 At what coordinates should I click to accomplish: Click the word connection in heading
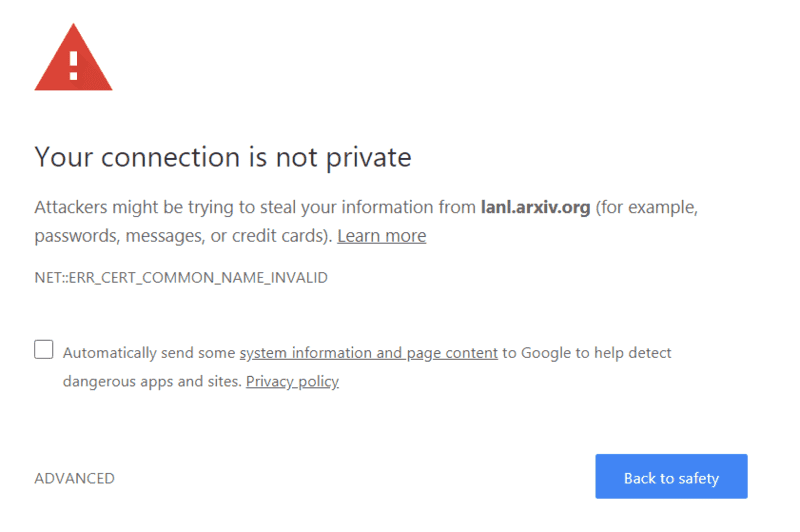point(170,157)
